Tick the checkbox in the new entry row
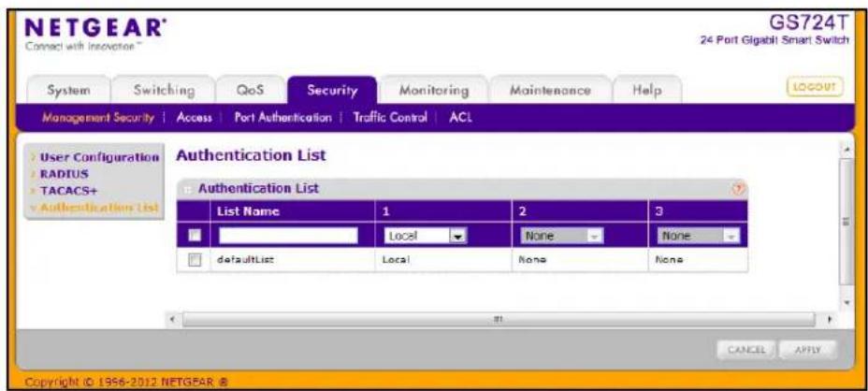Viewport: 868px width, 391px height. pyautogui.click(x=195, y=236)
